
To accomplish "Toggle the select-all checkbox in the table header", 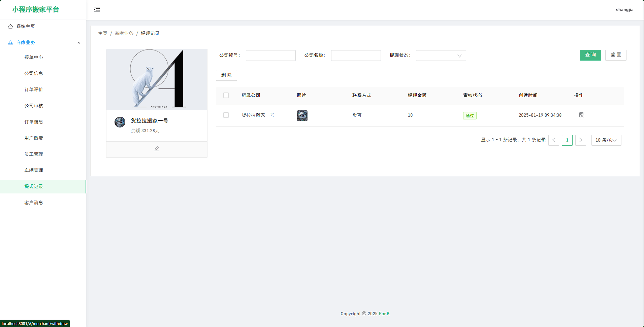I will tap(226, 95).
